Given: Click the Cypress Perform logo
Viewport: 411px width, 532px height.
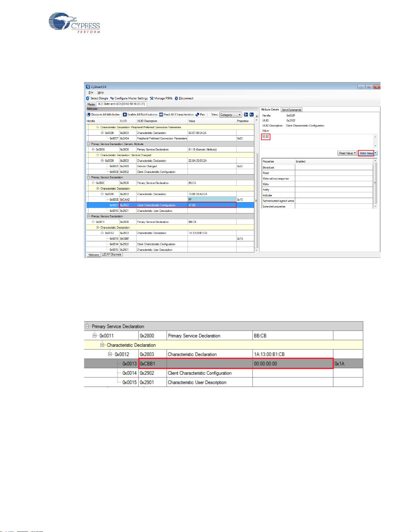Looking at the screenshot, I should [74, 23].
